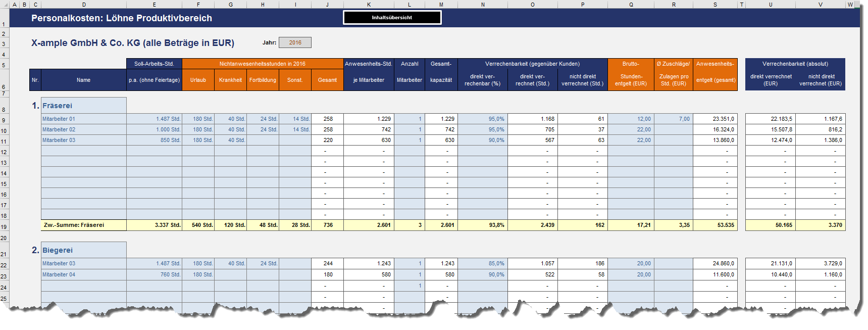868x330 pixels.
Task: Select direkt verrechnet value 705
Action: click(x=533, y=129)
